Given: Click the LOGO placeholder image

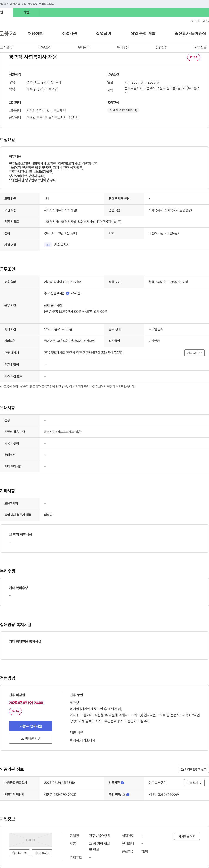Looking at the screenshot, I should (x=30, y=840).
